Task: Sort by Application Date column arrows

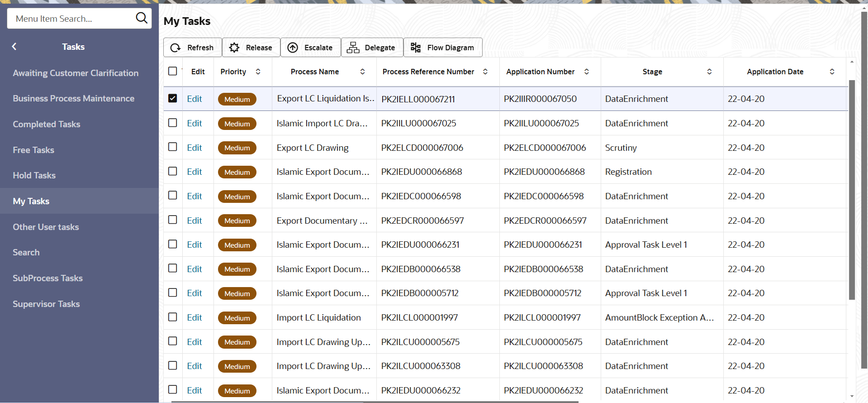Action: click(x=832, y=72)
